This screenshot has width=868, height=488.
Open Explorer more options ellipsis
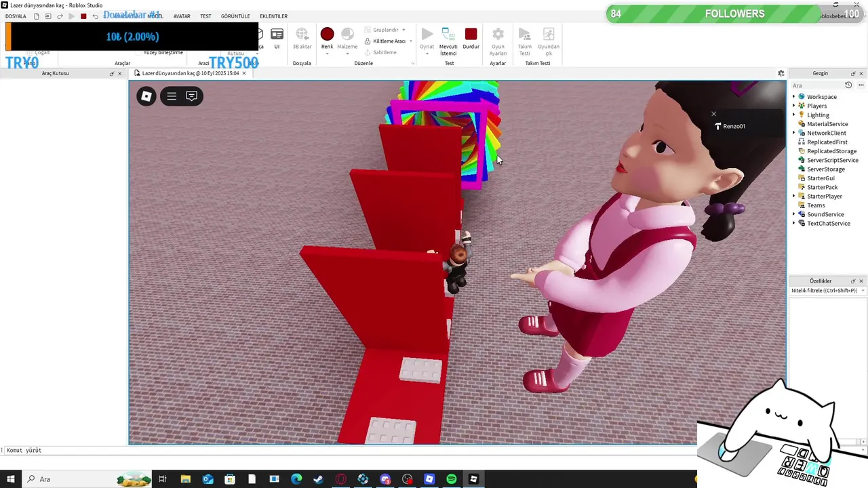[861, 85]
